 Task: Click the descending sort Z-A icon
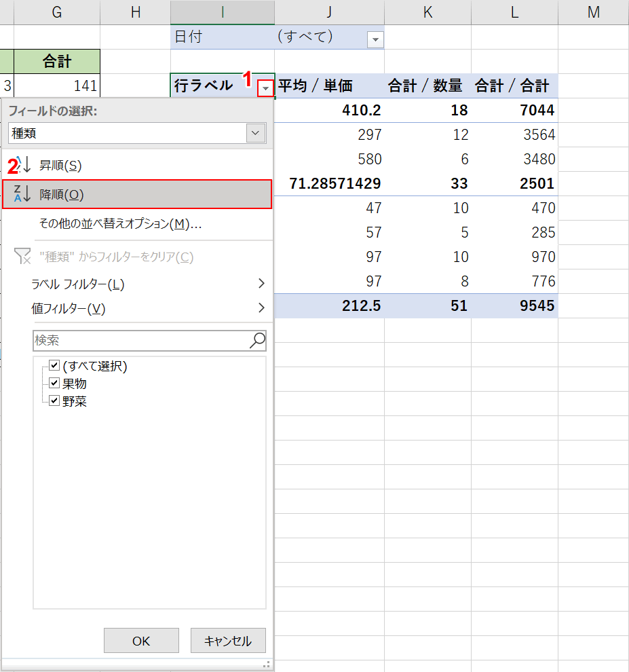[22, 194]
